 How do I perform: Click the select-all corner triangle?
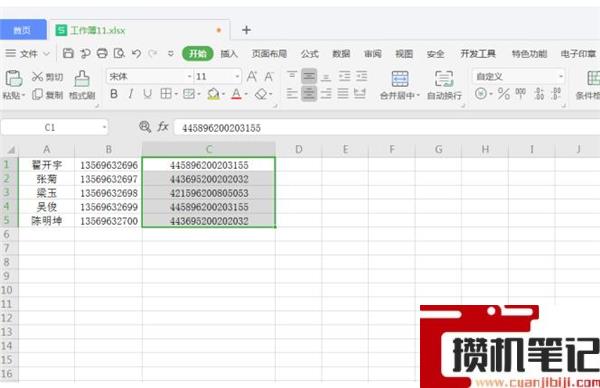click(11, 150)
